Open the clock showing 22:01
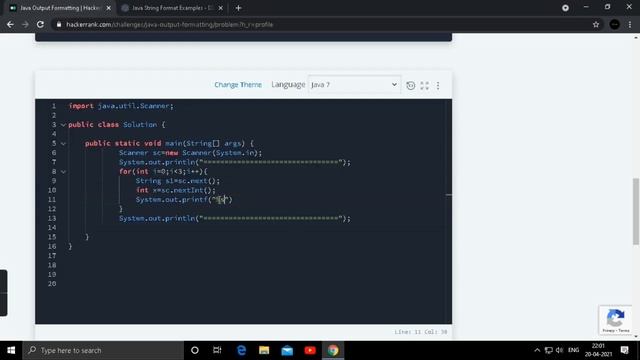Image resolution: width=640 pixels, height=360 pixels. (598, 350)
